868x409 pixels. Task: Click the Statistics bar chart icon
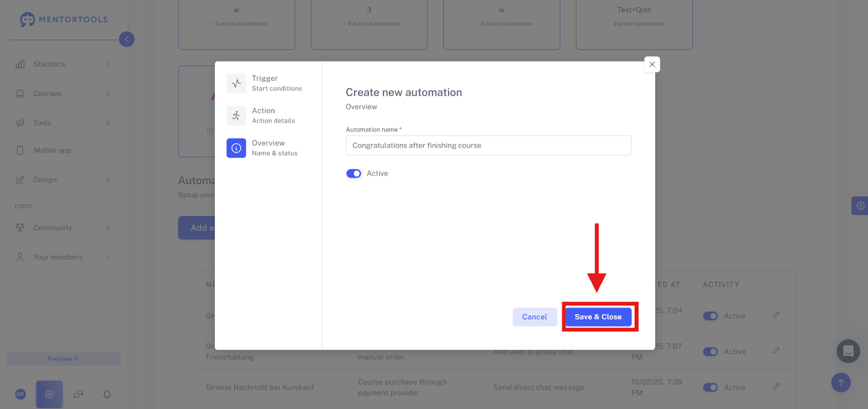20,64
